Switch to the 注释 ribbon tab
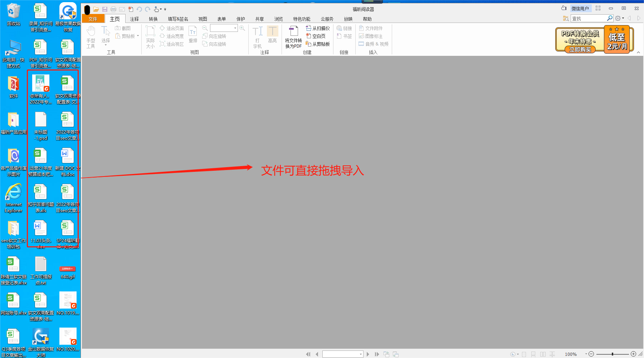This screenshot has height=358, width=644. click(x=134, y=19)
